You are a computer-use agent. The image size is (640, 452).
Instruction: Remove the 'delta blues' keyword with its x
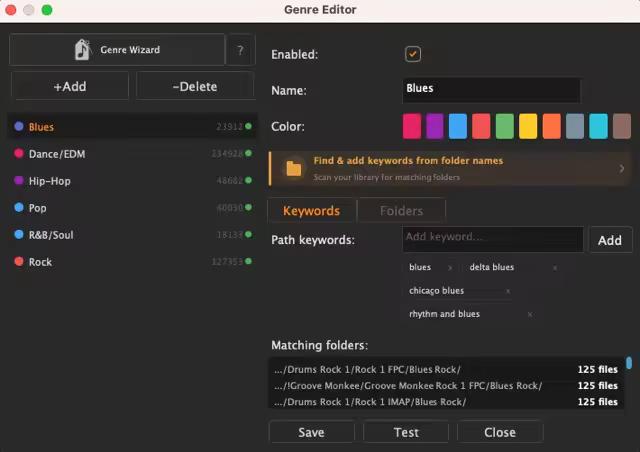(555, 268)
